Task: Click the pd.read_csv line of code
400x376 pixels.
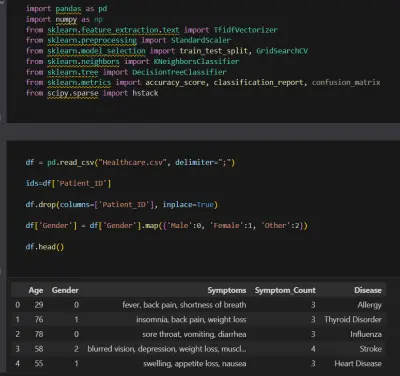Action: point(130,162)
